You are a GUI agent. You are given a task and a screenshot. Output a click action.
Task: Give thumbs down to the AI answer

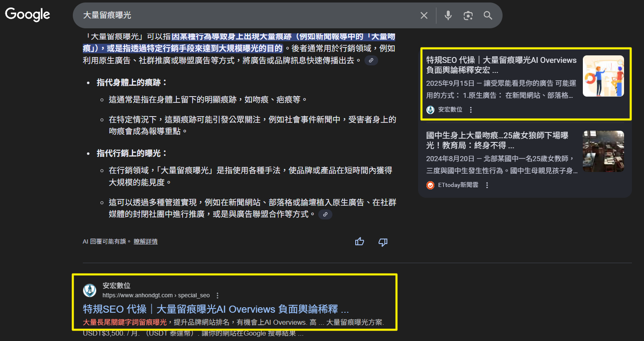tap(382, 241)
